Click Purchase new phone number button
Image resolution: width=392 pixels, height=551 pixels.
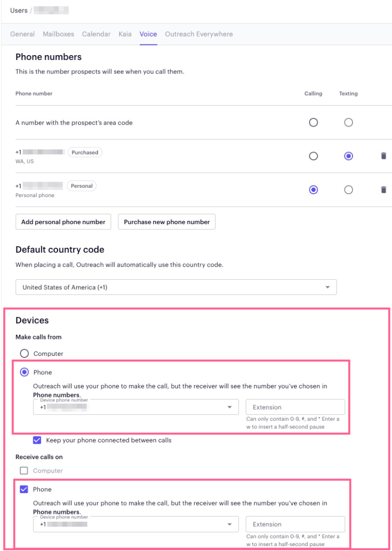point(166,222)
